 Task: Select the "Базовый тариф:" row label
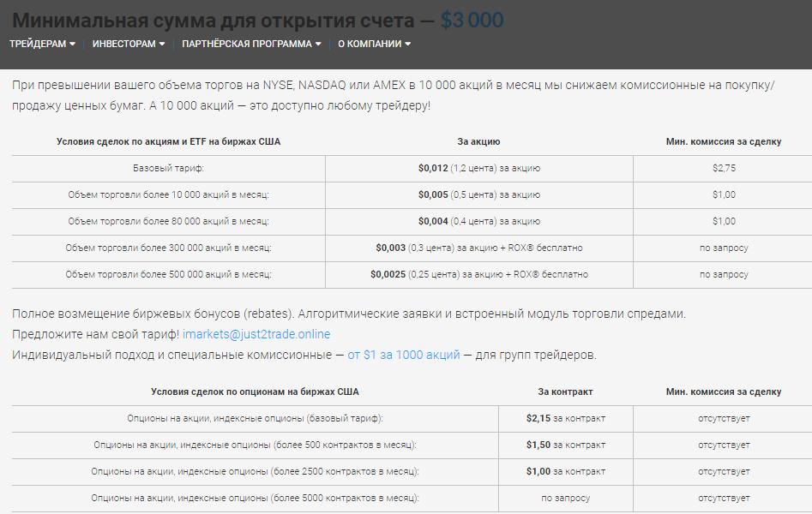coord(168,169)
